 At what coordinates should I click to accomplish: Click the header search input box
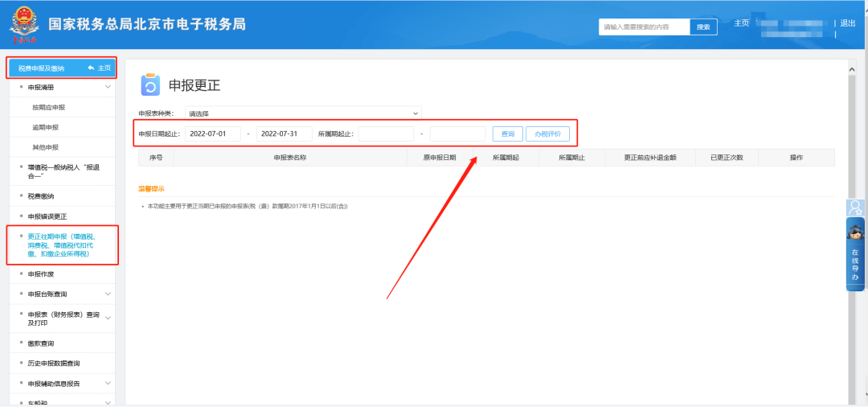[645, 27]
